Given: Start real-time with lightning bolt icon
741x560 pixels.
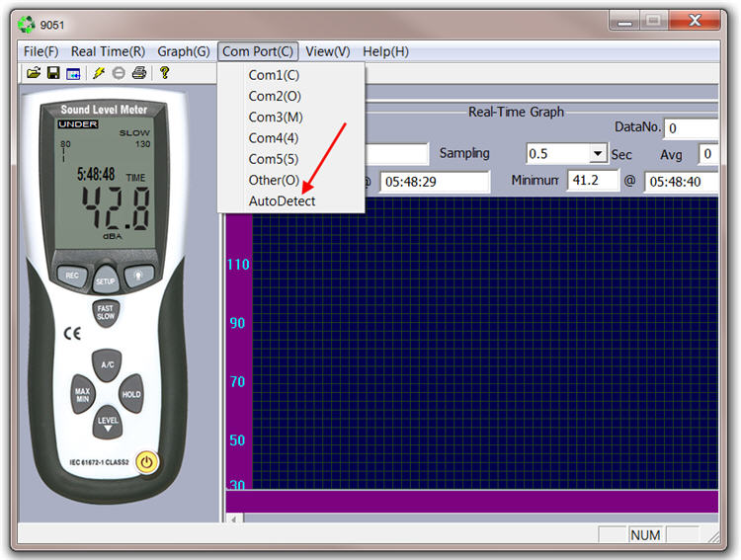Looking at the screenshot, I should point(99,73).
